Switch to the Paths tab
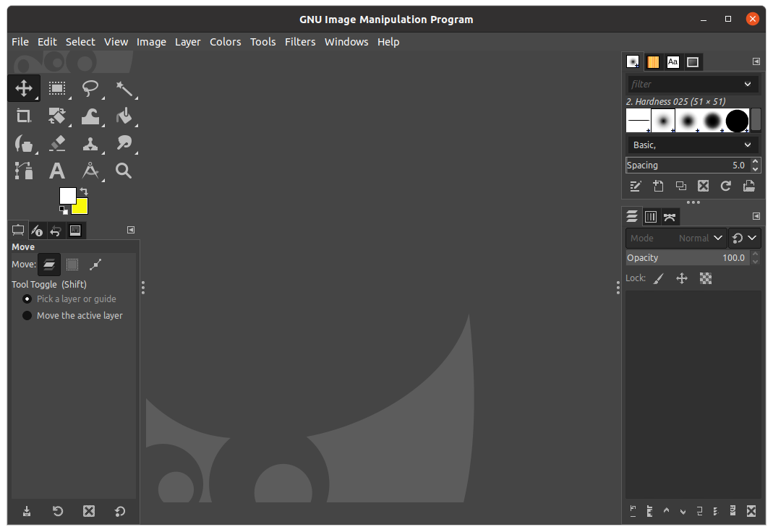The height and width of the screenshot is (532, 773). pos(670,217)
